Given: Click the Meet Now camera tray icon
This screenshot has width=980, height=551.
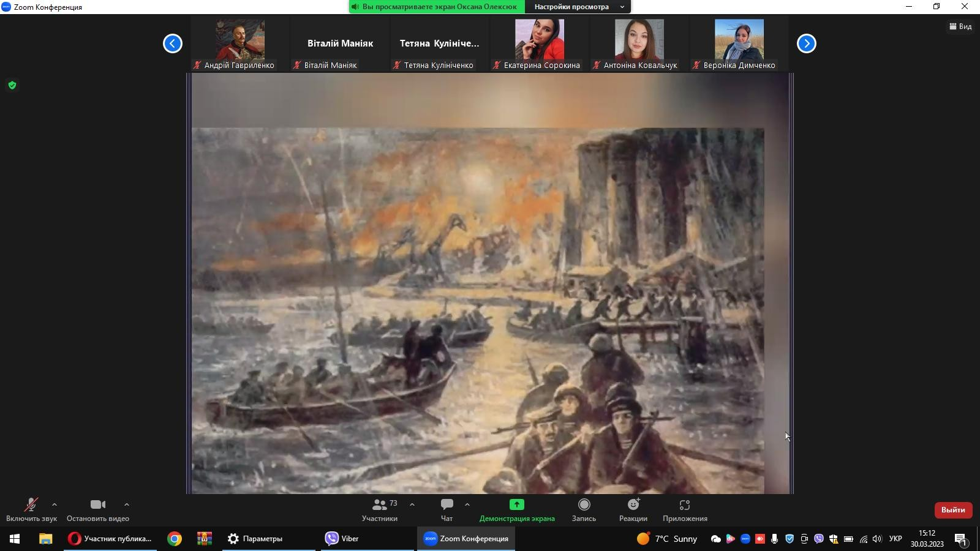Looking at the screenshot, I should pos(804,539).
